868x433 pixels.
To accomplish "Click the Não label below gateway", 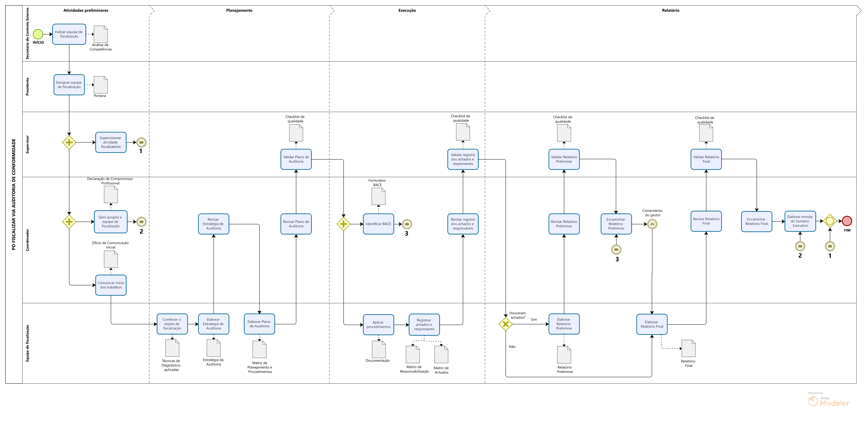I will coord(512,347).
